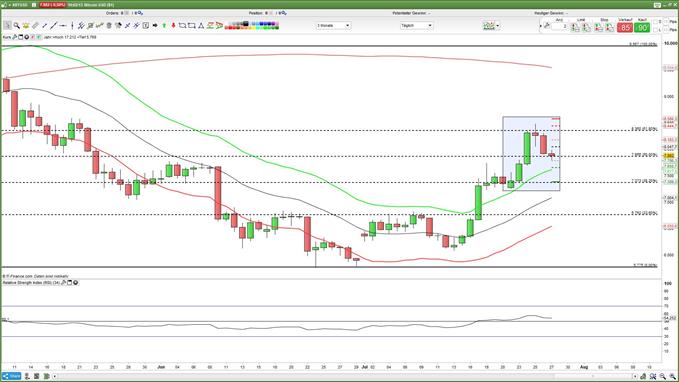Click the quantity input field
The height and width of the screenshot is (382, 679).
tap(559, 26)
